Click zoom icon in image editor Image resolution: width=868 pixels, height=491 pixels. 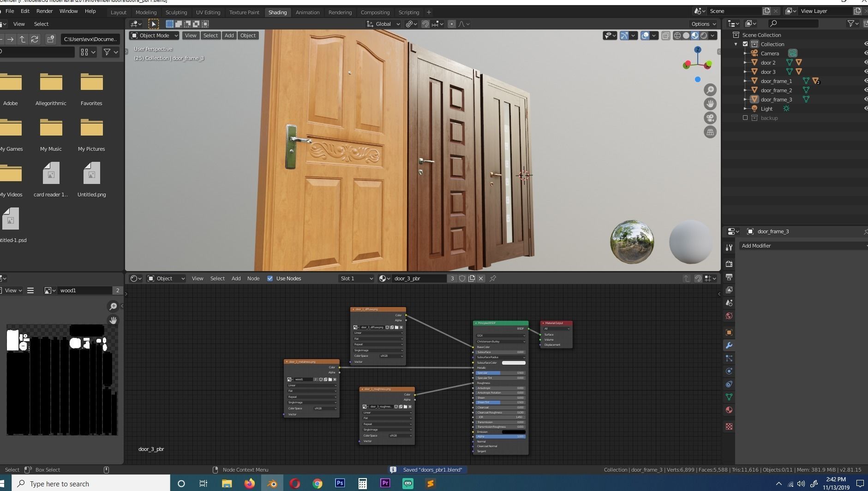click(x=113, y=306)
